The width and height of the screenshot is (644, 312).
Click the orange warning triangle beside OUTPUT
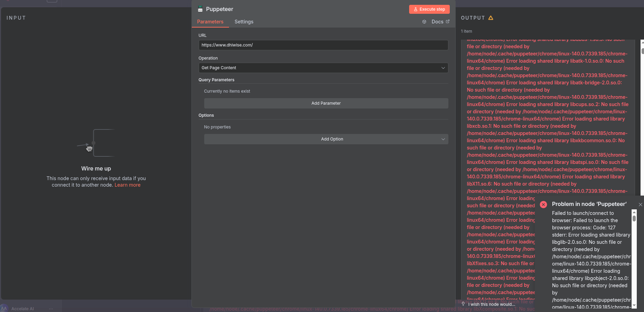point(491,18)
